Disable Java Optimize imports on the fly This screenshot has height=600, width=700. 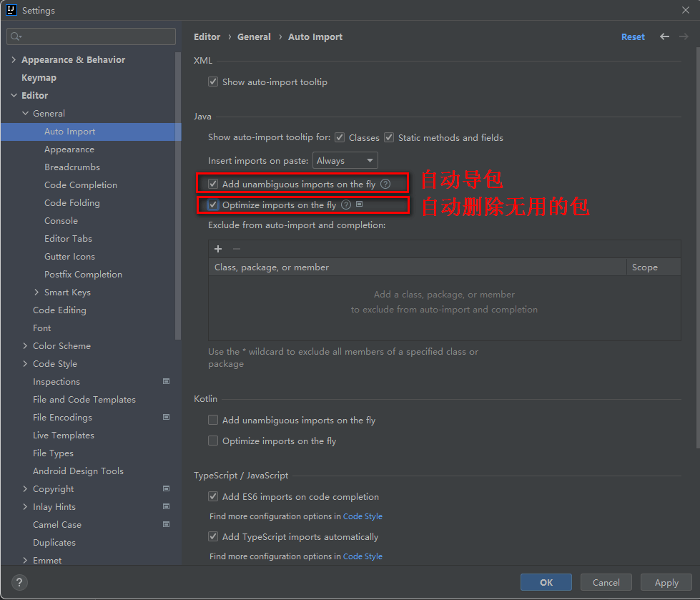pyautogui.click(x=213, y=205)
